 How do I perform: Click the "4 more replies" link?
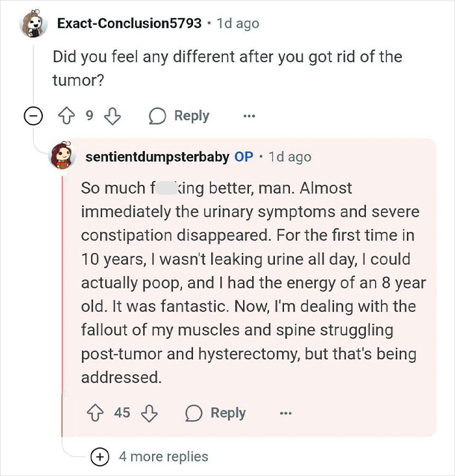click(x=163, y=457)
